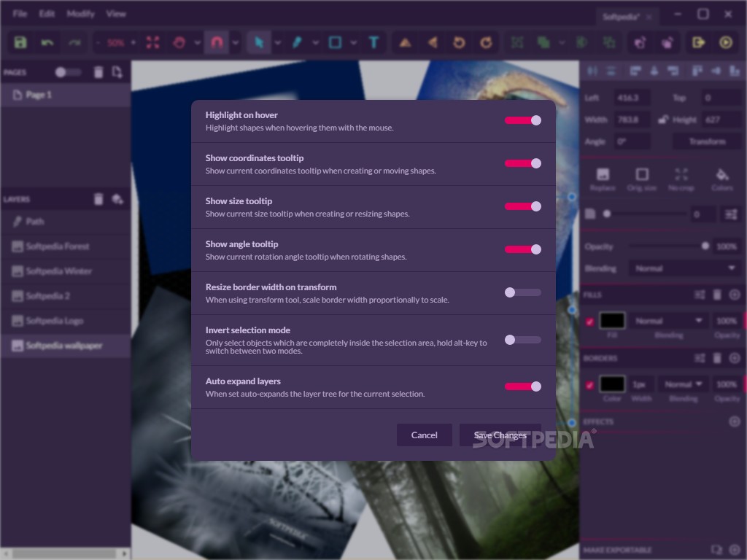Click the border black color swatch

612,384
